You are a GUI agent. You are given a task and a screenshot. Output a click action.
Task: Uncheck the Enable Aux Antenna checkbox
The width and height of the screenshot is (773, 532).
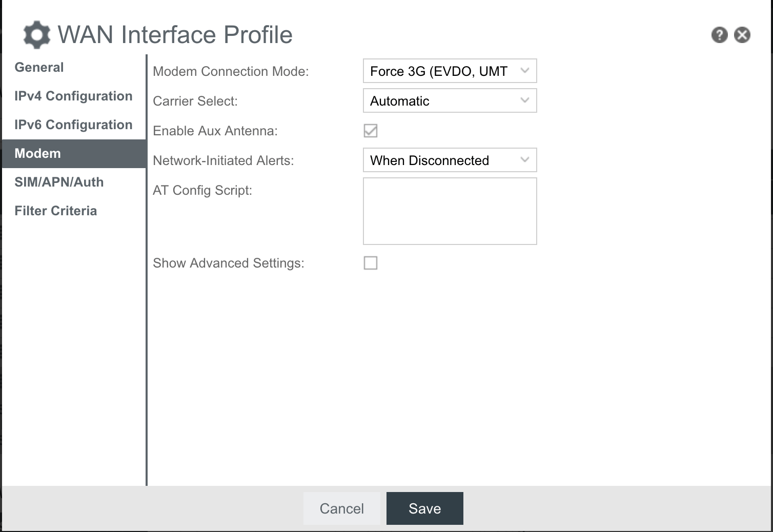371,131
